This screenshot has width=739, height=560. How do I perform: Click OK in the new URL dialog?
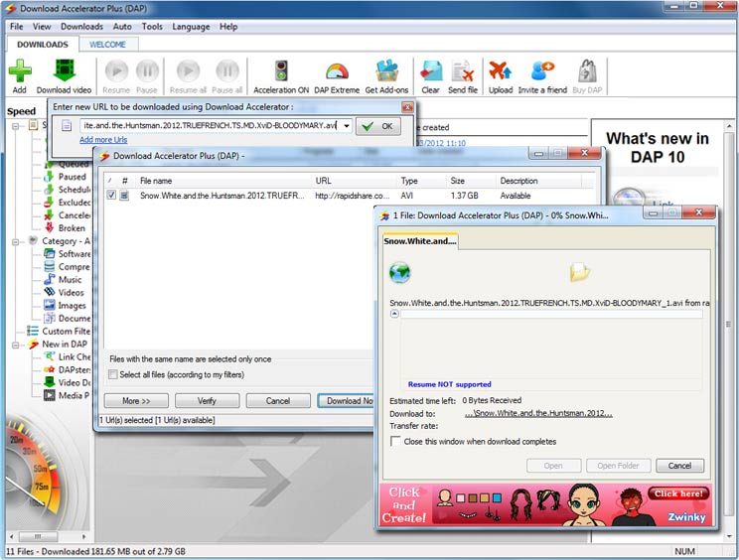(378, 126)
